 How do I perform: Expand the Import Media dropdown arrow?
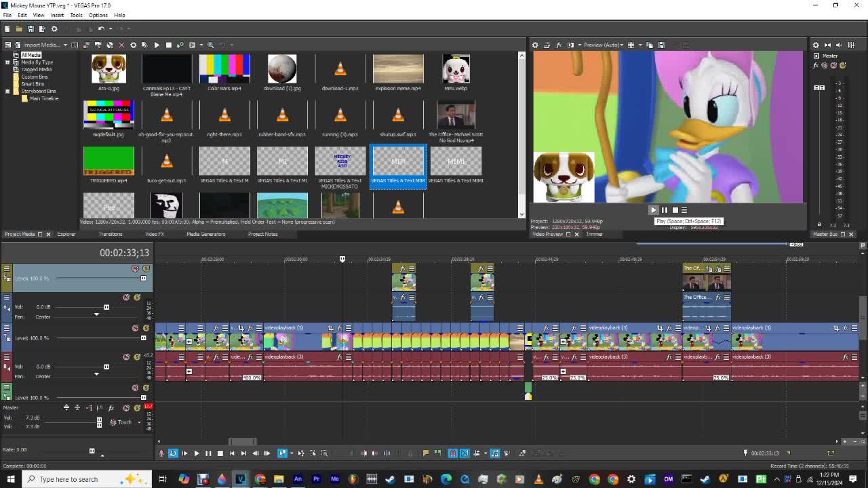tap(65, 45)
